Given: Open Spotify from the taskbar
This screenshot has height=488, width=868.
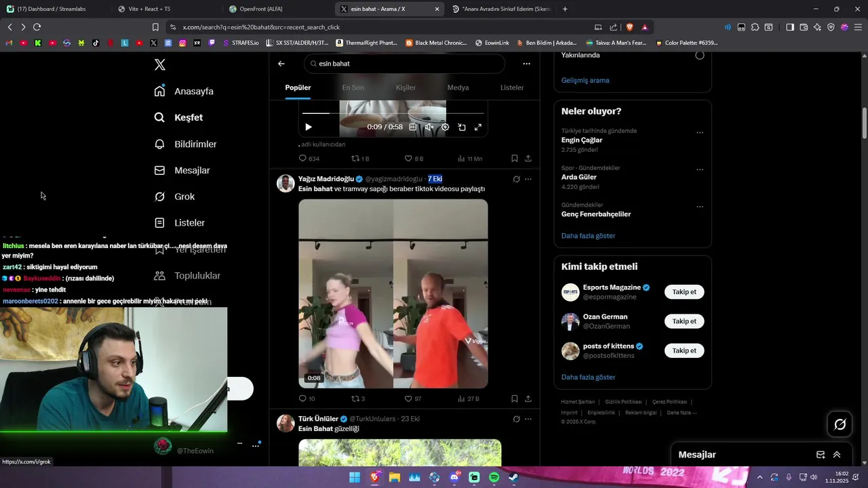Looking at the screenshot, I should [x=494, y=478].
